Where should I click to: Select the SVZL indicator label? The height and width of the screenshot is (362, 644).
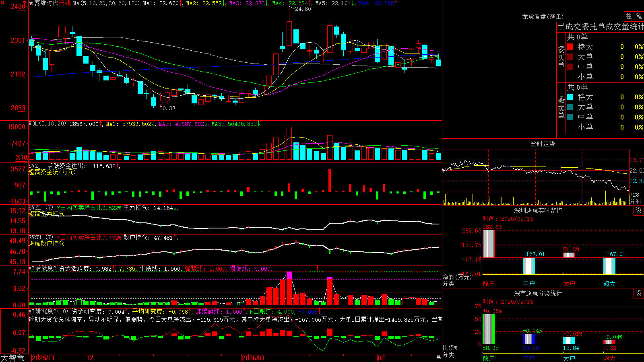point(35,208)
